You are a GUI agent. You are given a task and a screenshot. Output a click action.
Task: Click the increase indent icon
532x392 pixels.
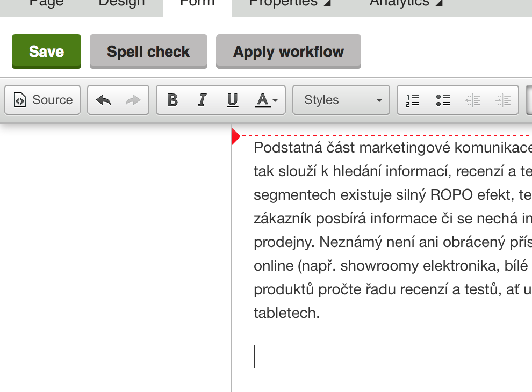(503, 100)
